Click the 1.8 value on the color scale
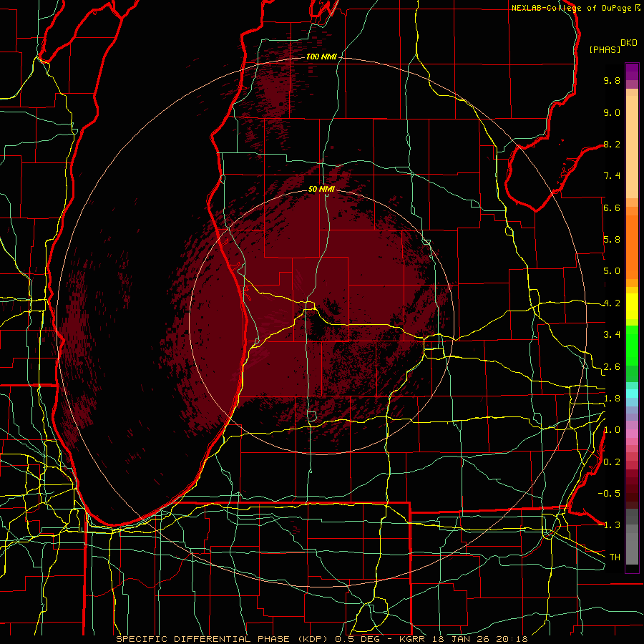 point(612,399)
